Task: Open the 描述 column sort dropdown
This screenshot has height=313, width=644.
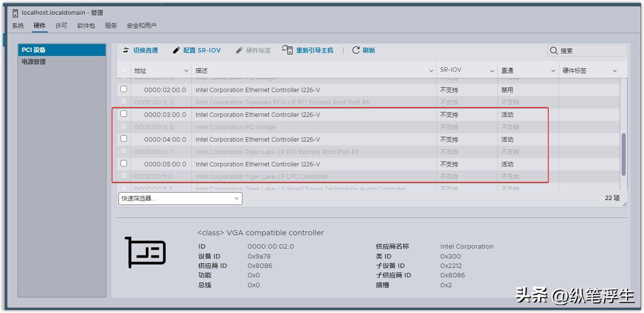Action: pos(431,70)
